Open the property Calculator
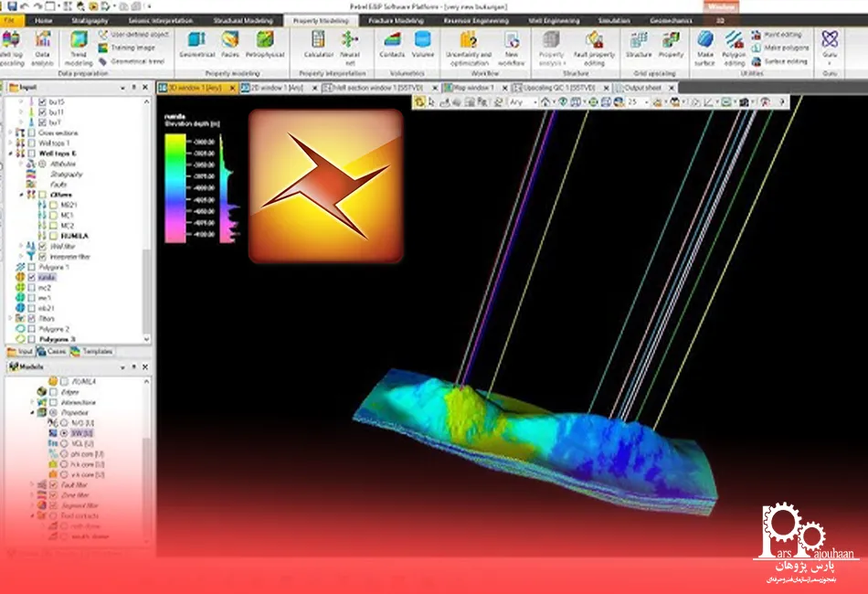This screenshot has width=868, height=594. [318, 44]
